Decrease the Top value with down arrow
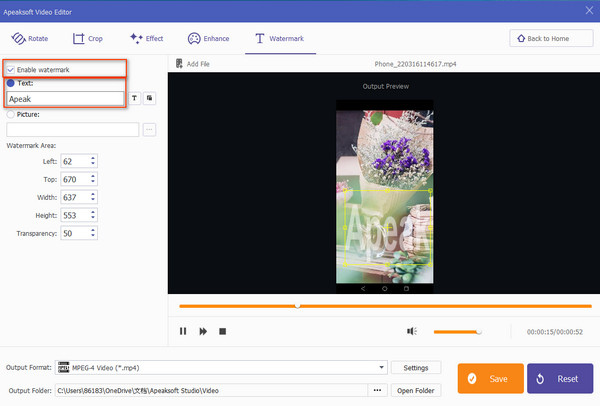The image size is (600, 406). pyautogui.click(x=93, y=182)
